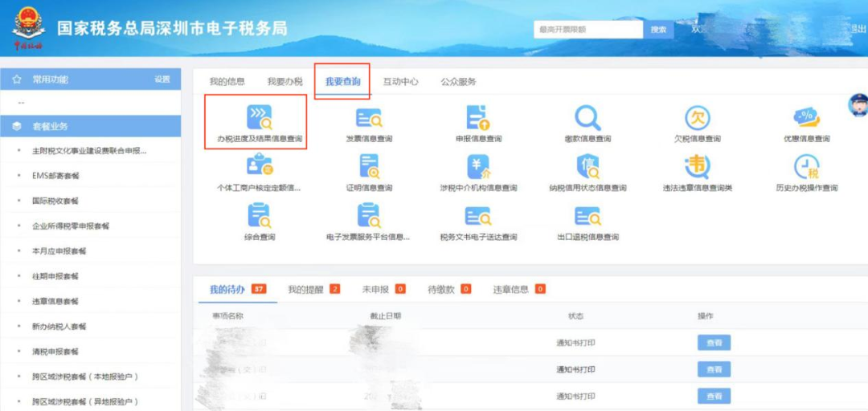Switch to 我的信息 tab
This screenshot has width=868, height=411.
227,81
